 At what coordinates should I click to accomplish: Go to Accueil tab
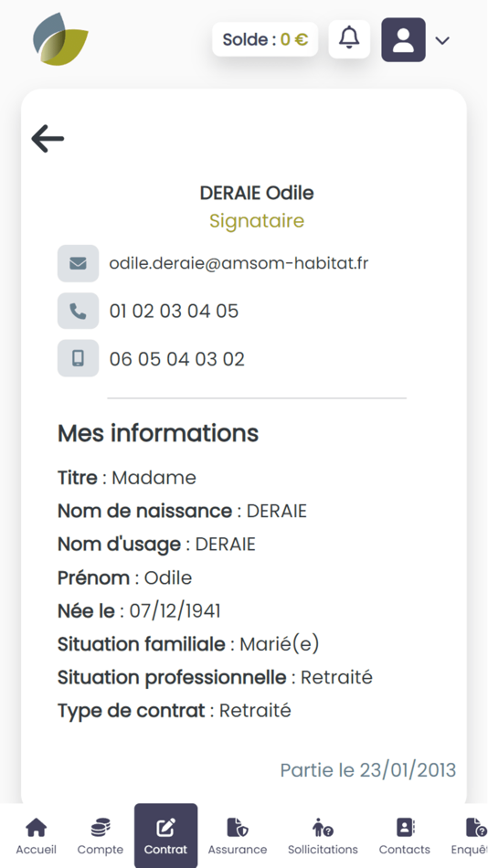[36, 836]
